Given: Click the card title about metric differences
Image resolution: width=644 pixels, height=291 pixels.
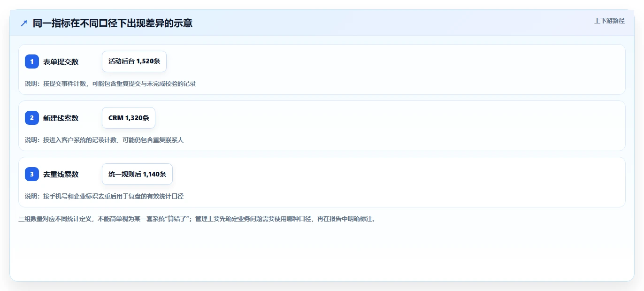Looking at the screenshot, I should click(113, 23).
